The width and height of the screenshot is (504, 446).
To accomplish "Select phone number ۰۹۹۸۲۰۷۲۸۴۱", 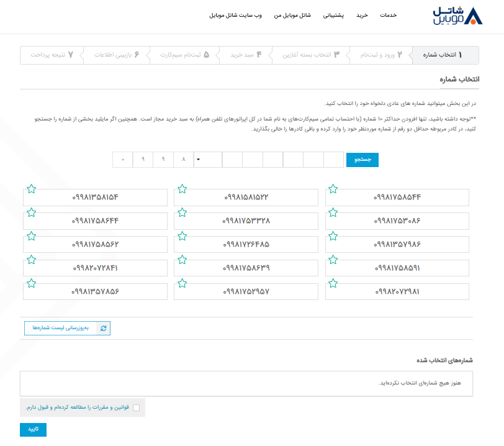I will (95, 268).
